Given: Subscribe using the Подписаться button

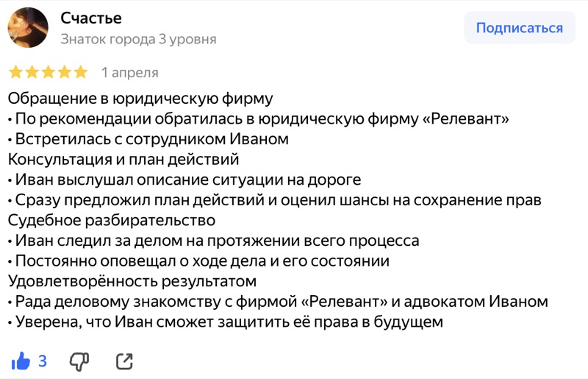Looking at the screenshot, I should pos(520,28).
